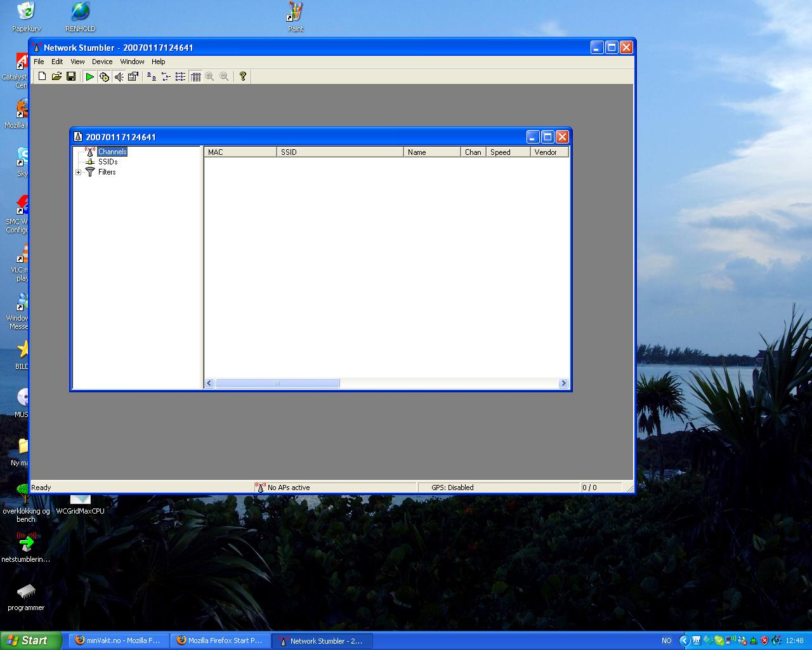
Task: Switch to minVakt.no Firefox taskbar button
Action: pyautogui.click(x=117, y=640)
